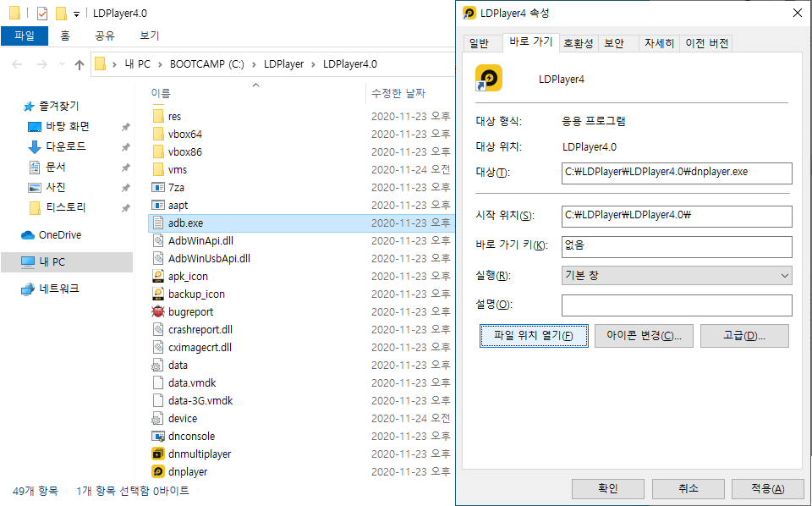The height and width of the screenshot is (506, 812).
Task: Click the res folder icon
Action: 158,116
